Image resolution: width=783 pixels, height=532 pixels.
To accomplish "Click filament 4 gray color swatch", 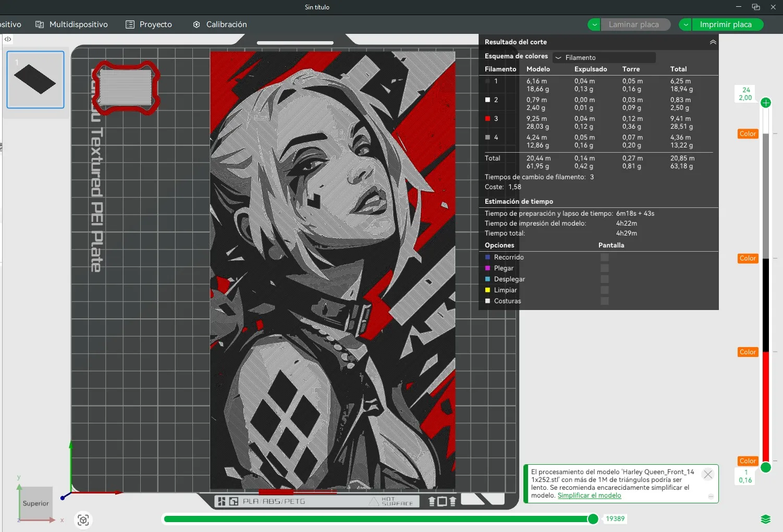I will 487,138.
